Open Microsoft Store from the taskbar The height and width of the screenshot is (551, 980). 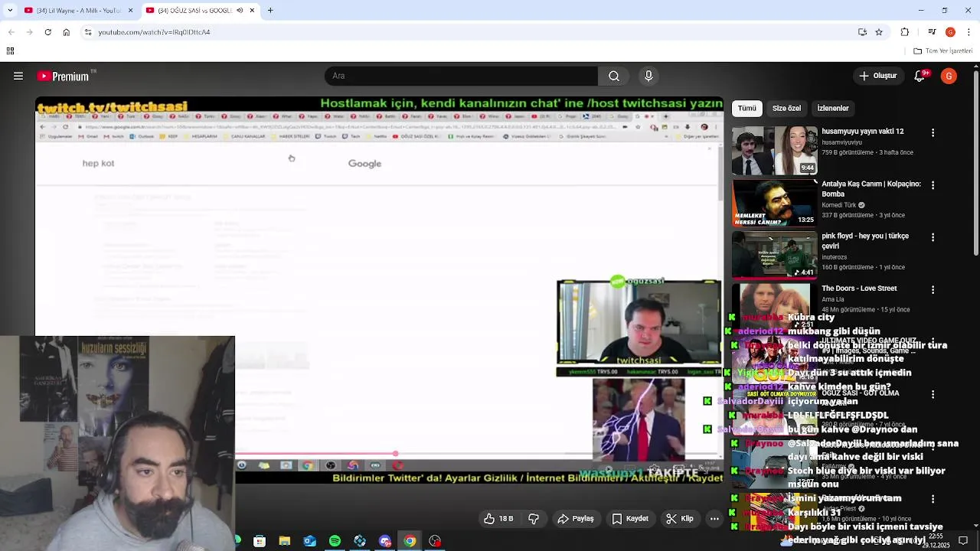coord(260,541)
